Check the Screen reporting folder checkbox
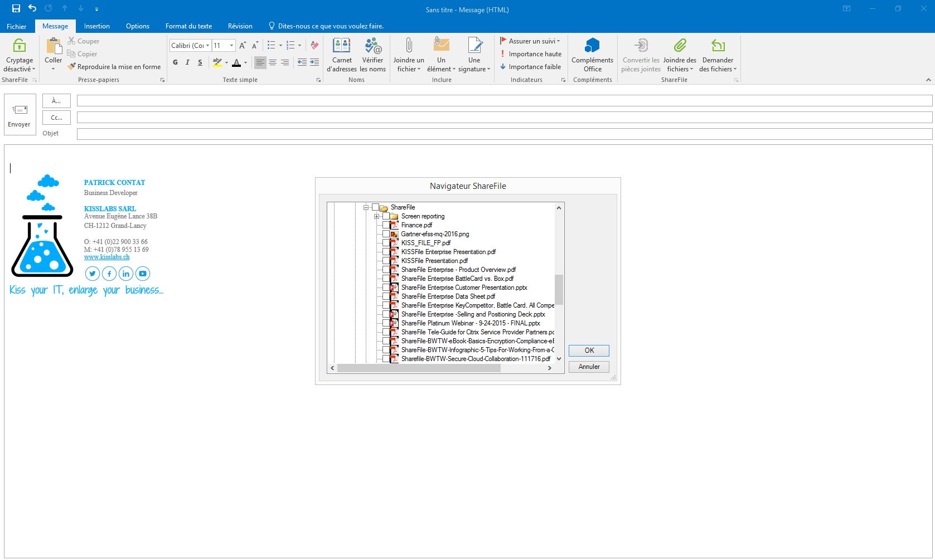The image size is (935, 560). tap(386, 216)
